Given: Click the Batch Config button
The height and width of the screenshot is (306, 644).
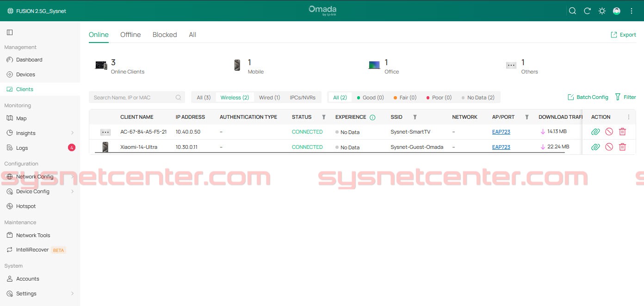Looking at the screenshot, I should (x=588, y=97).
